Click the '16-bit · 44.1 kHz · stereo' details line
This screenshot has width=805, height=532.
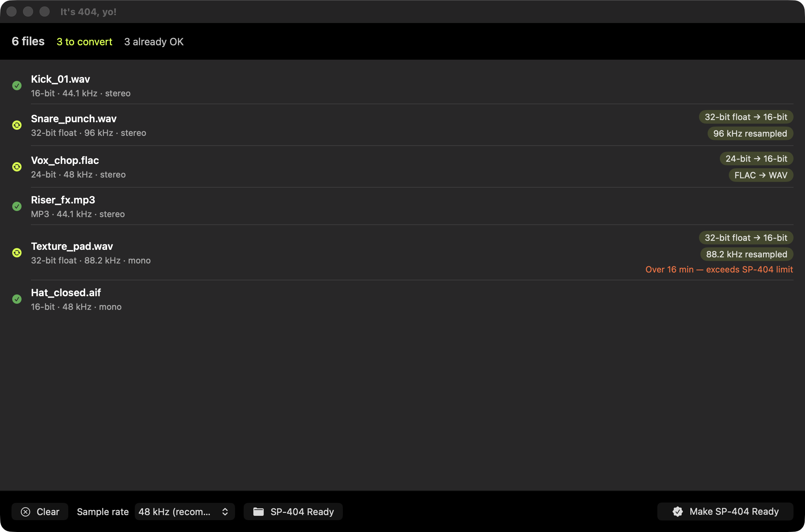point(80,93)
